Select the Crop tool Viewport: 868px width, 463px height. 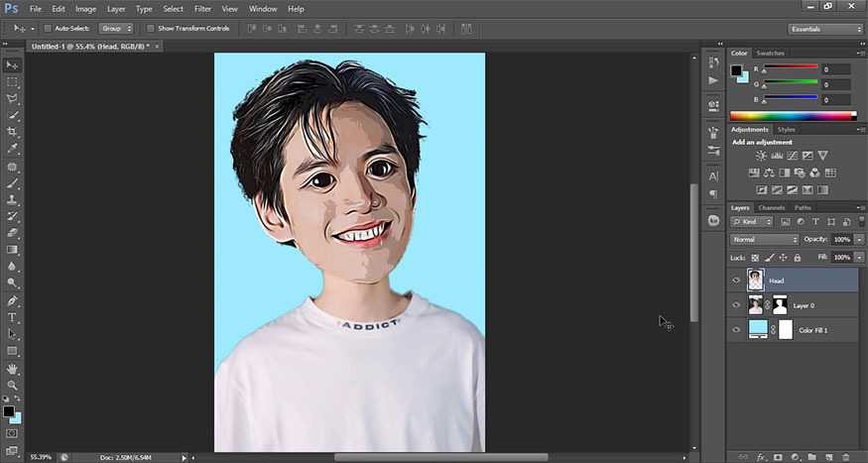(x=13, y=132)
